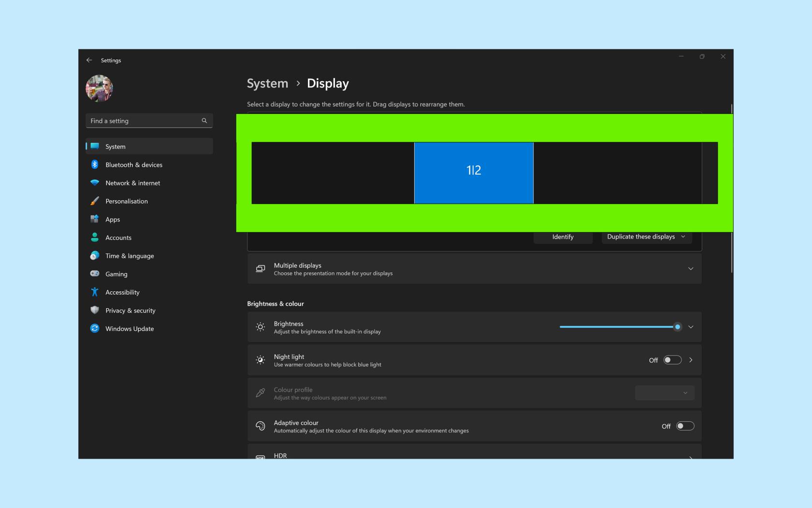Select System in the sidebar
The width and height of the screenshot is (812, 508).
[149, 146]
